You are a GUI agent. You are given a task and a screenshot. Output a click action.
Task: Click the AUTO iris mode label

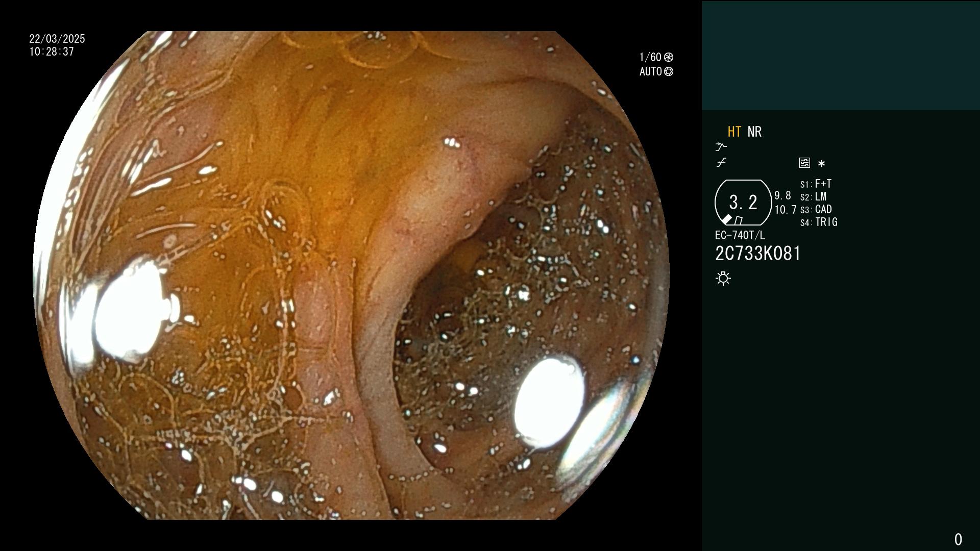click(651, 71)
